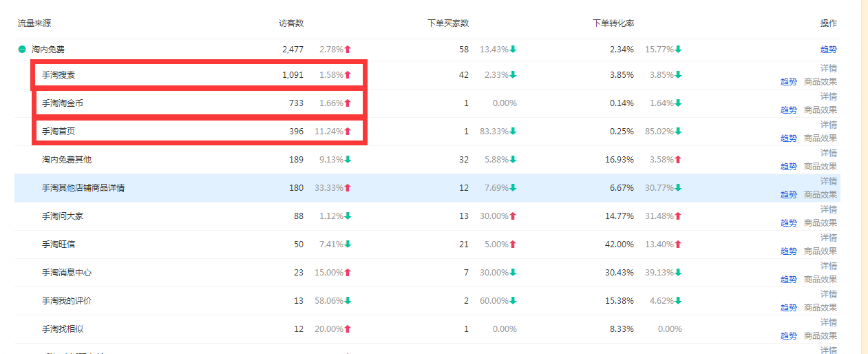Open 趋势 for the 手淘找相似 row
Viewport: 868px width, 354px height.
click(788, 335)
